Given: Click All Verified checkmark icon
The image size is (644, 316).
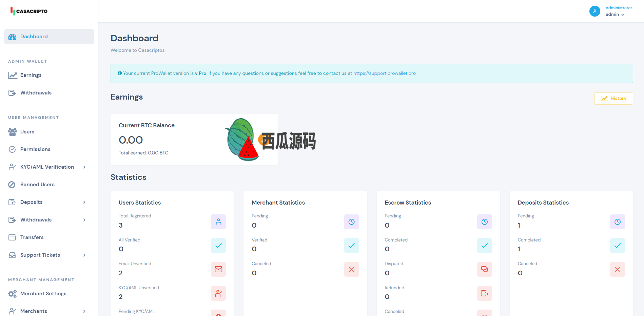Looking at the screenshot, I should [x=218, y=246].
